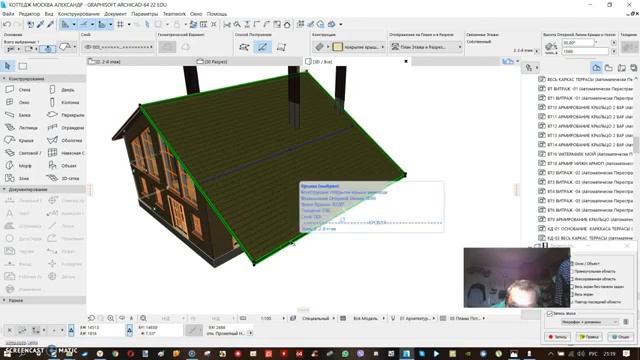Switch to the 3D Разрез tab
The width and height of the screenshot is (640, 360).
pos(212,62)
